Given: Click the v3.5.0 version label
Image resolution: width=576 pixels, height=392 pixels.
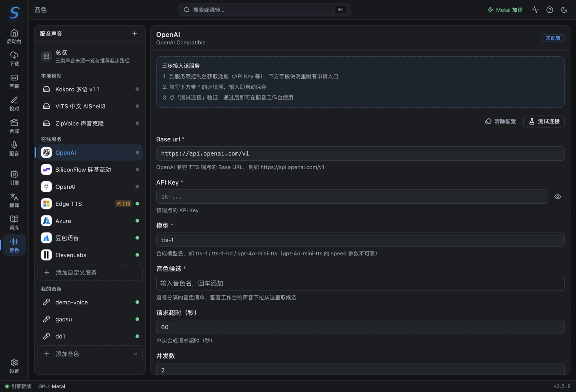Looking at the screenshot, I should 562,386.
